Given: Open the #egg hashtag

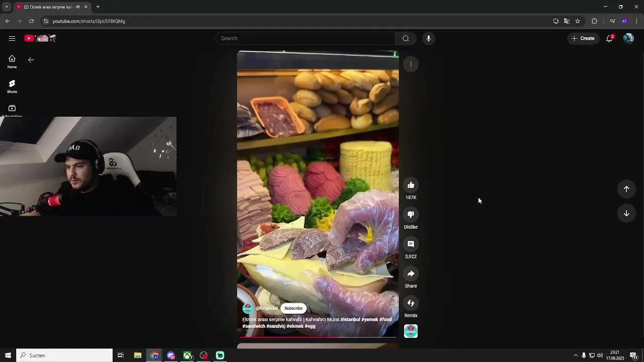Looking at the screenshot, I should pos(310,326).
